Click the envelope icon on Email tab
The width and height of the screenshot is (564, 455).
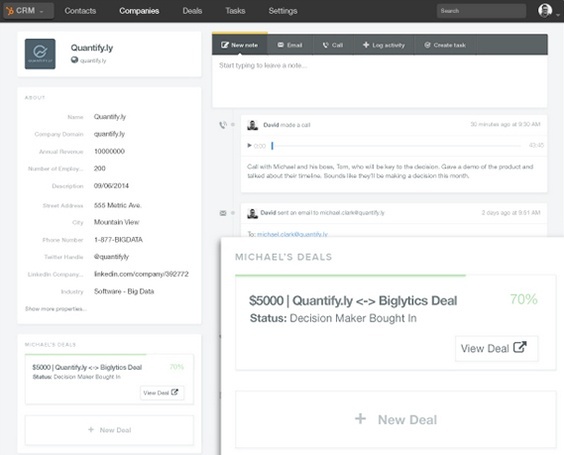(281, 45)
